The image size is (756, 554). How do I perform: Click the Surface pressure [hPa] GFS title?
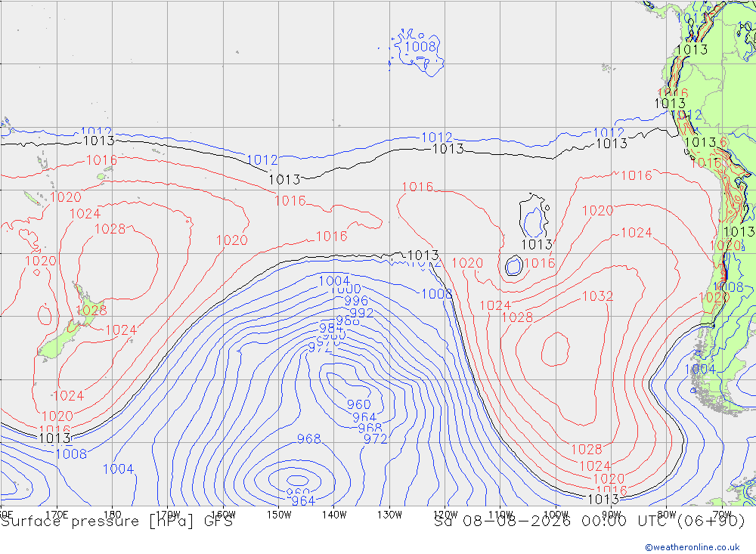point(116,522)
